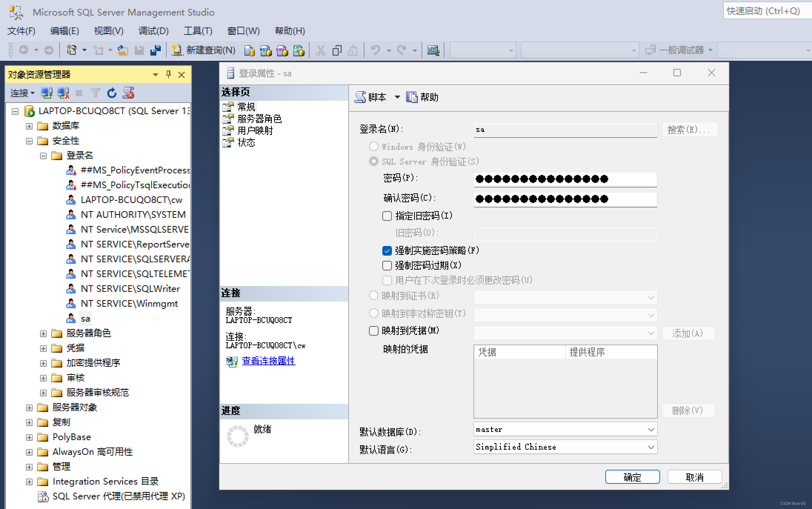Uncheck enforce password policy (强制实施密码策略)

387,251
